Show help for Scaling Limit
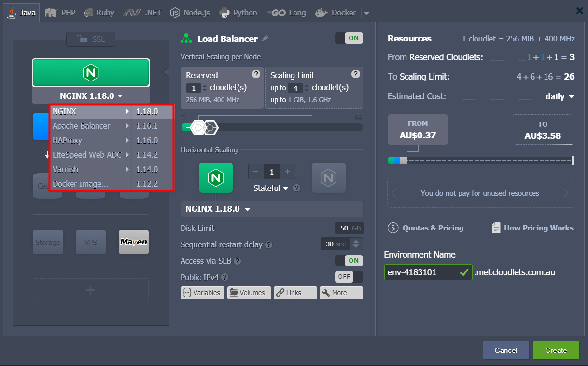The width and height of the screenshot is (588, 366). pos(356,74)
